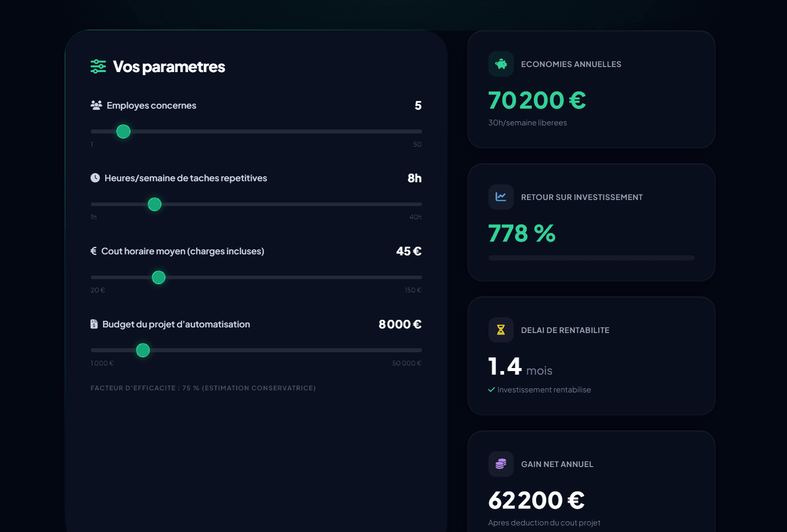Select the Vos parametres heading
Image resolution: width=787 pixels, height=532 pixels.
point(169,66)
